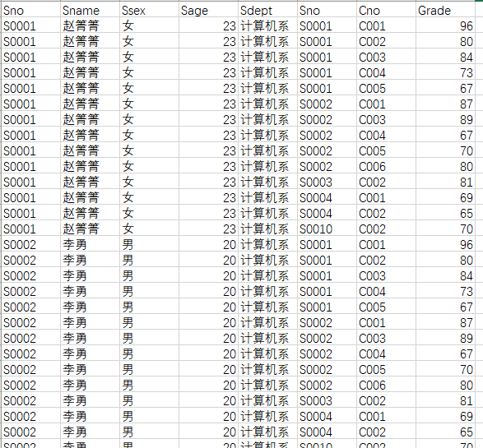The height and width of the screenshot is (448, 483).
Task: Select grade 81 in 李勇 rows
Action: tap(445, 401)
